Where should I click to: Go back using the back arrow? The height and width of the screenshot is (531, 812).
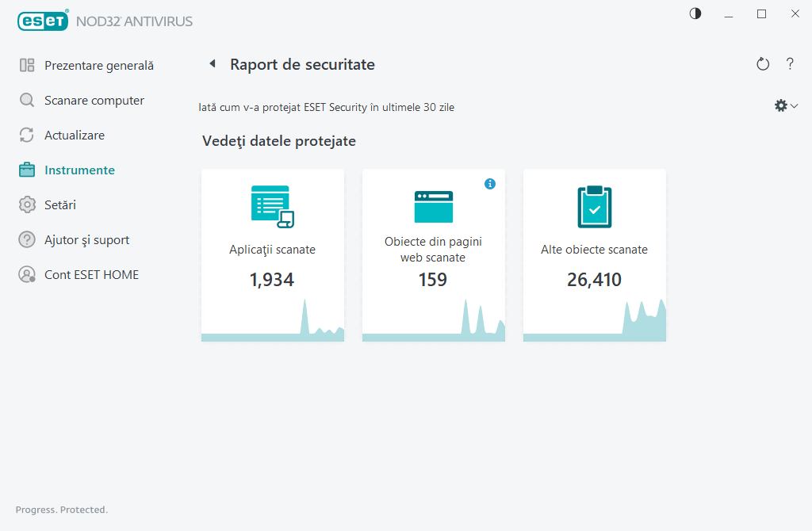coord(212,63)
